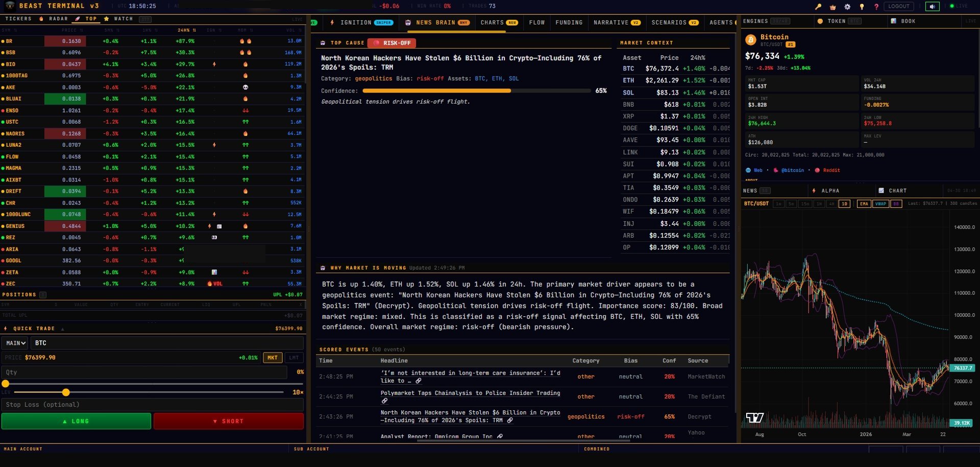
Task: Click the leverage slider handle
Action: click(x=66, y=392)
